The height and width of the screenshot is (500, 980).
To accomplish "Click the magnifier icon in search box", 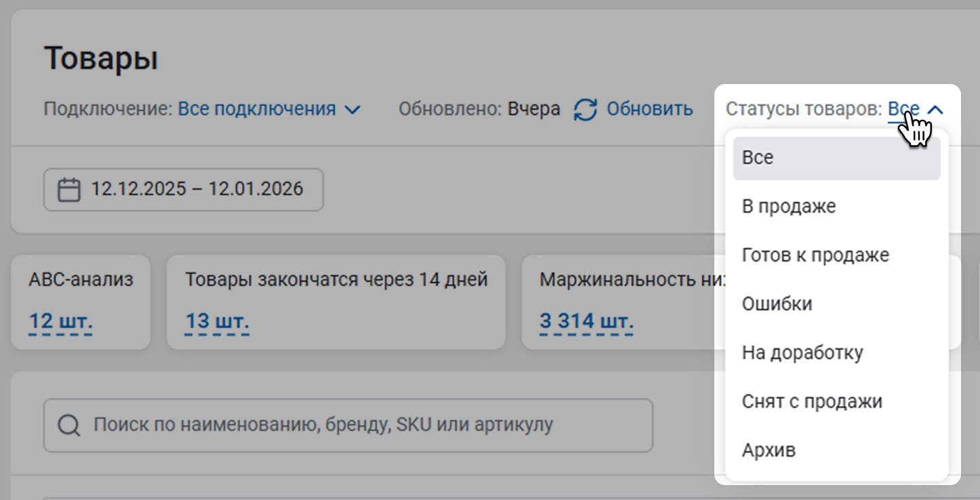I will pos(68,425).
